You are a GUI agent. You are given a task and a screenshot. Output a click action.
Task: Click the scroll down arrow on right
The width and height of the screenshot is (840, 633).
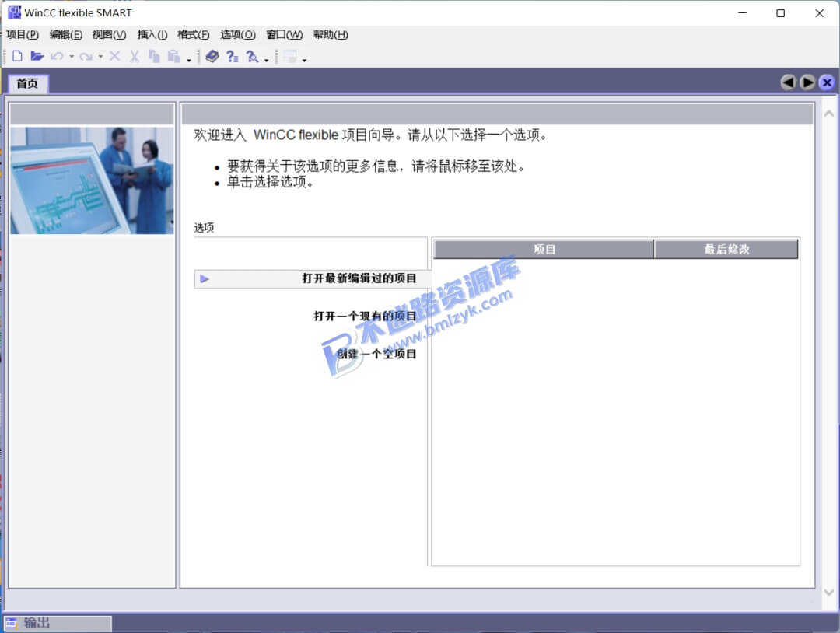coord(829,593)
